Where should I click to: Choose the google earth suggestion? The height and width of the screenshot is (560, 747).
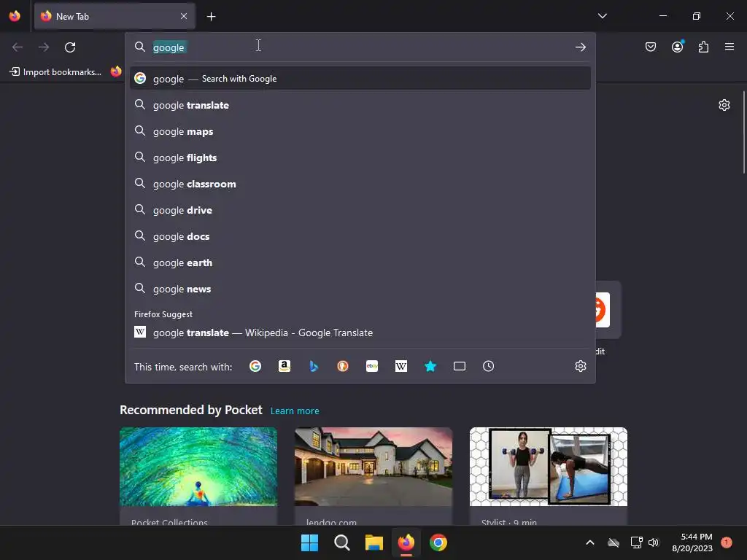(x=360, y=262)
